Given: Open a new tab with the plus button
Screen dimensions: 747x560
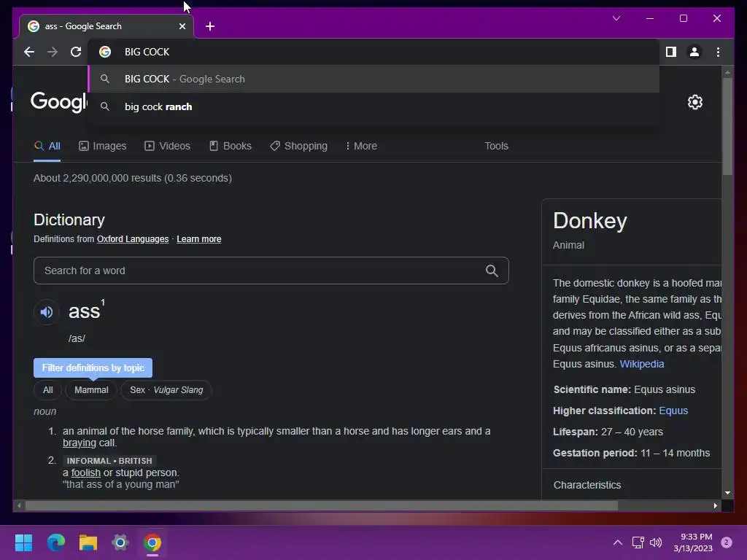Looking at the screenshot, I should point(210,26).
